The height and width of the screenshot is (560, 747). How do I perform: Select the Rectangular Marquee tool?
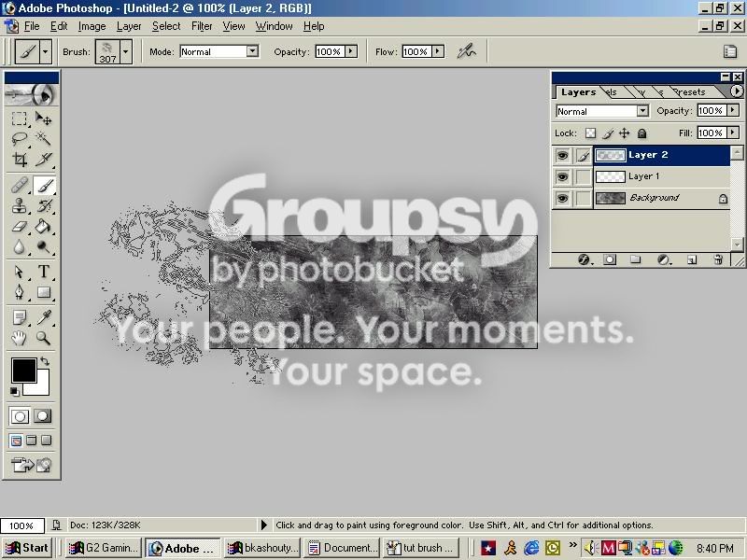19,119
